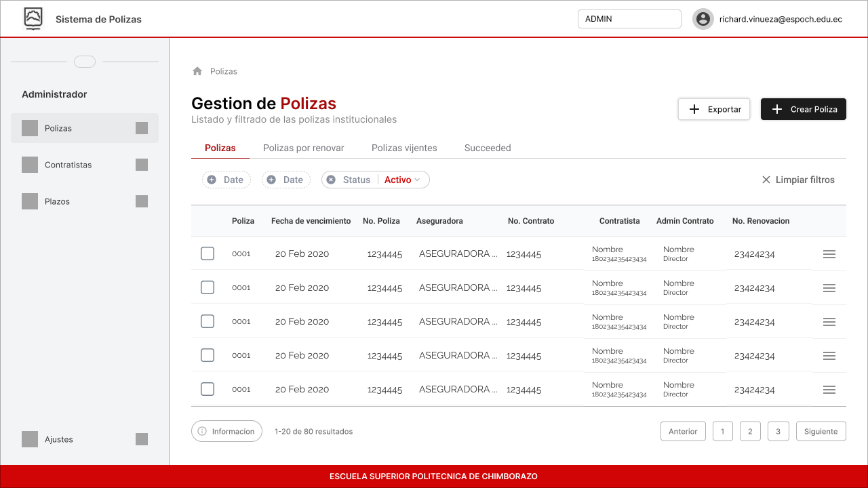This screenshot has width=868, height=488.
Task: Go to page 2 of results
Action: coord(750,431)
